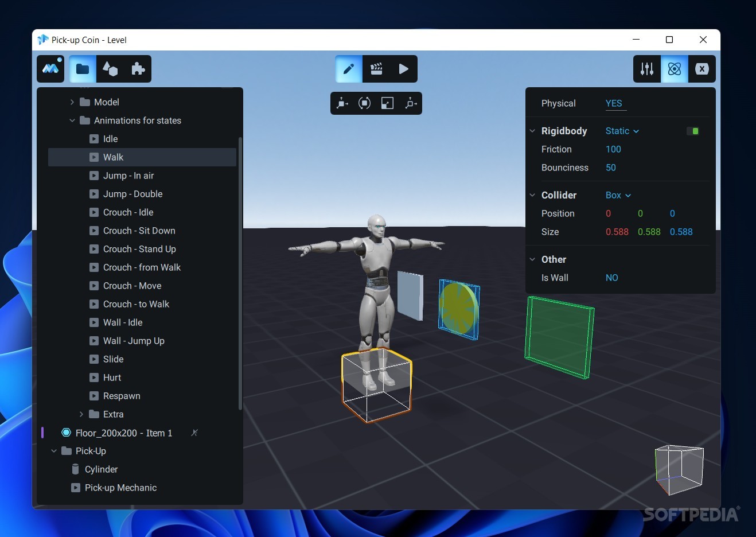
Task: Select the rotate gizmo tool
Action: tap(364, 103)
